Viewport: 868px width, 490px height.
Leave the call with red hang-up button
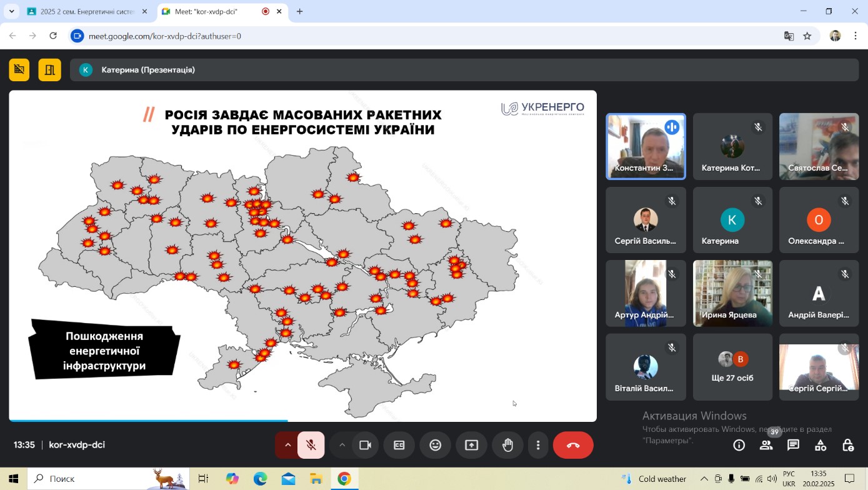[573, 445]
